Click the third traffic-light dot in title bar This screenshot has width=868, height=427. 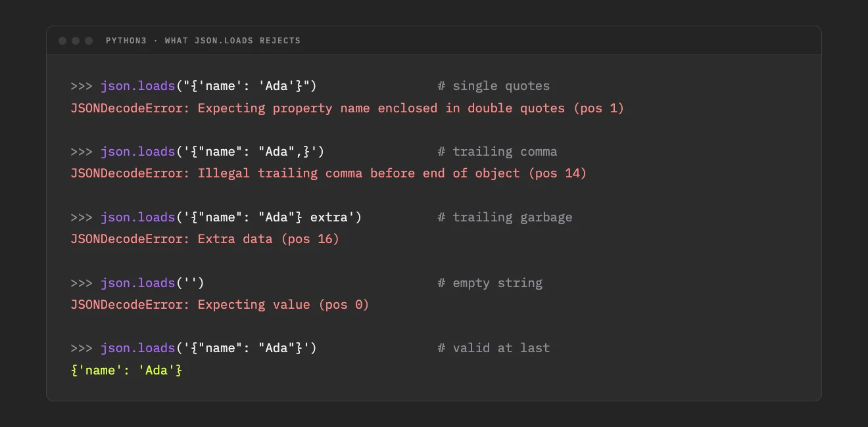coord(89,41)
